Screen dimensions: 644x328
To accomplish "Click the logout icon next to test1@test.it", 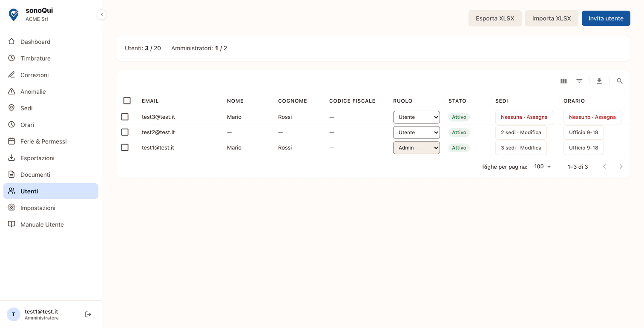I will (x=88, y=314).
